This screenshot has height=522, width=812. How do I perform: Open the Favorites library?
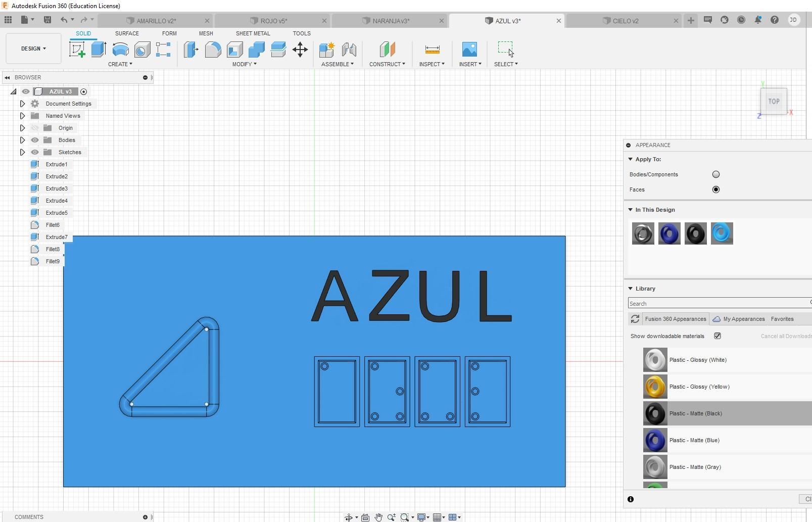pos(782,319)
